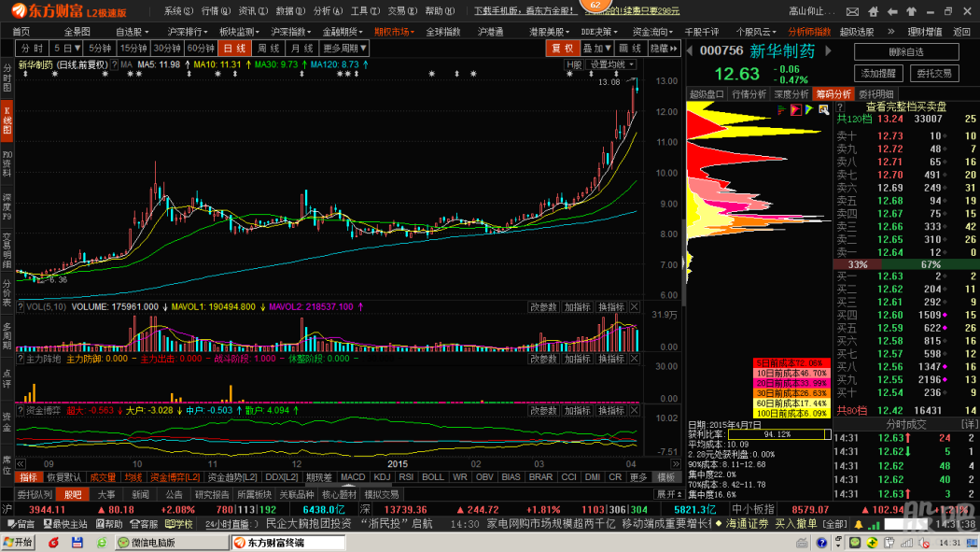Click the chip distribution bar-chart icon
Screen dimensions: 980x552
pos(782,110)
